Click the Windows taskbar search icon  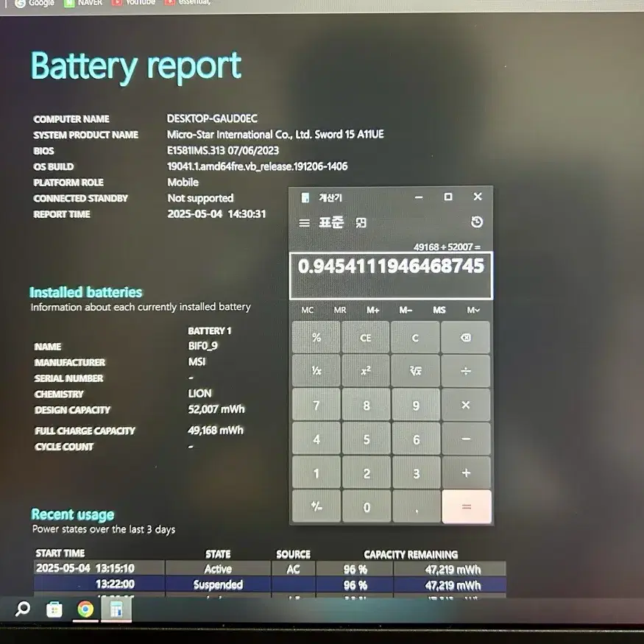pyautogui.click(x=23, y=608)
